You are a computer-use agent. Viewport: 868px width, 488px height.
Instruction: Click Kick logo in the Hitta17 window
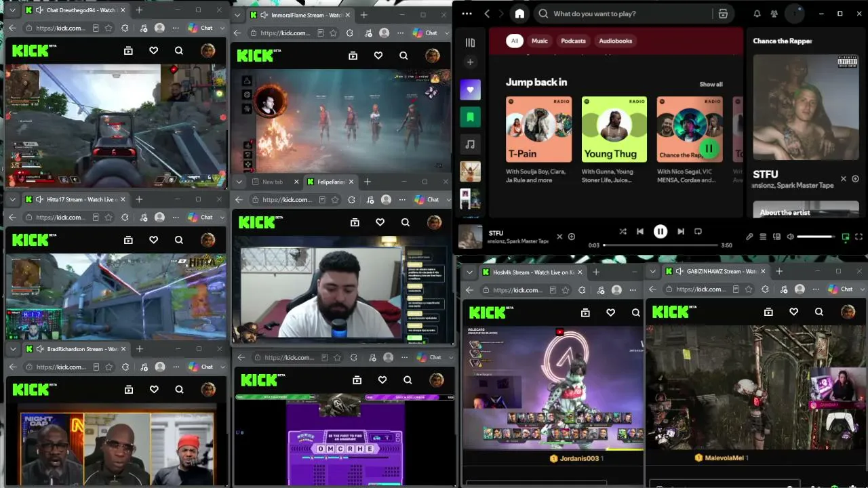pyautogui.click(x=31, y=239)
